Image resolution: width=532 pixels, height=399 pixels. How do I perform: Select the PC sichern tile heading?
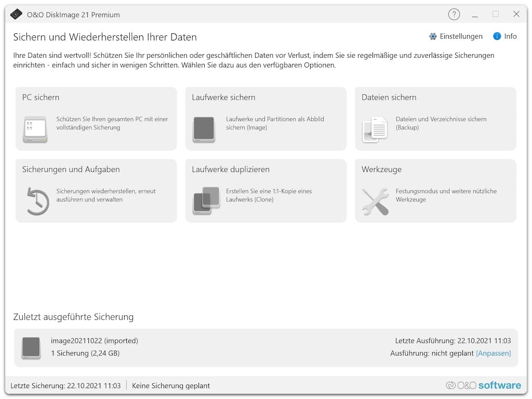(x=41, y=97)
